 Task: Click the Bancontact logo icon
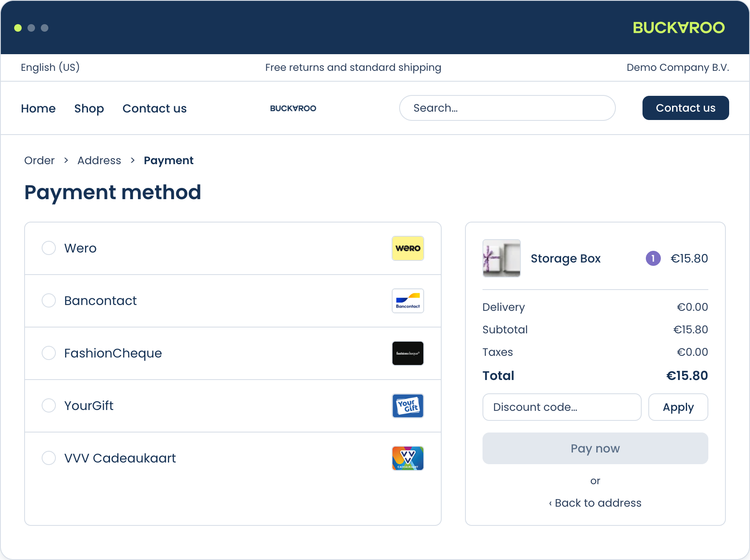(408, 301)
